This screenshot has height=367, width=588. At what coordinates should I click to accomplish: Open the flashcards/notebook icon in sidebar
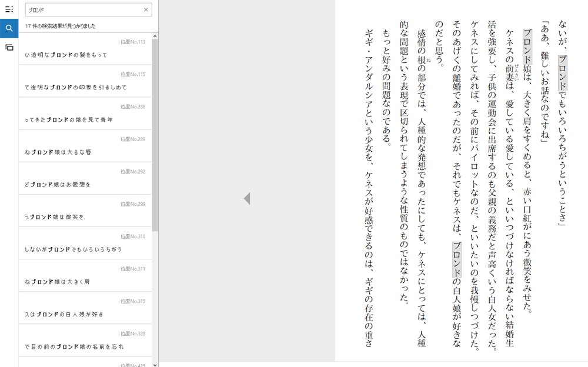pyautogui.click(x=9, y=47)
